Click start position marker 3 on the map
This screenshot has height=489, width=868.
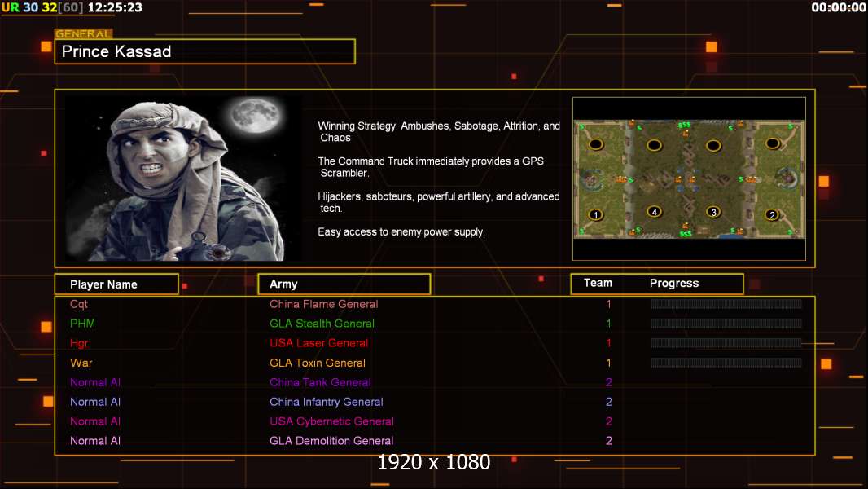(x=713, y=212)
